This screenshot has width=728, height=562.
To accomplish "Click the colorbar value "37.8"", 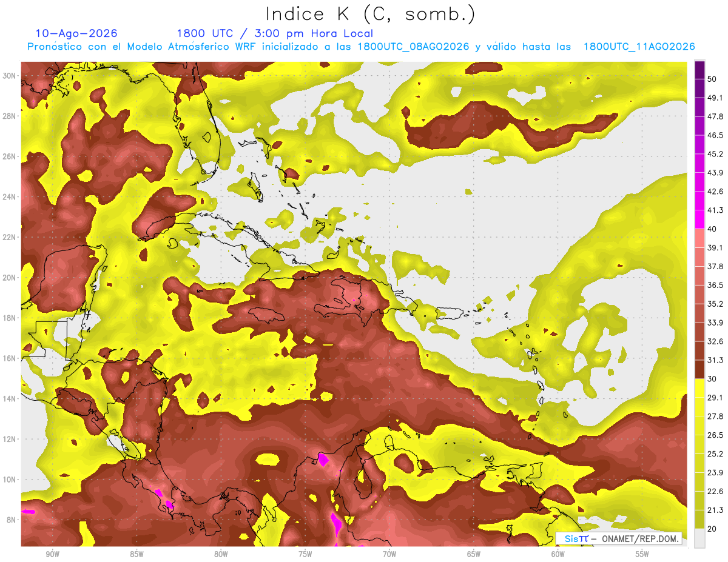I will pyautogui.click(x=715, y=267).
